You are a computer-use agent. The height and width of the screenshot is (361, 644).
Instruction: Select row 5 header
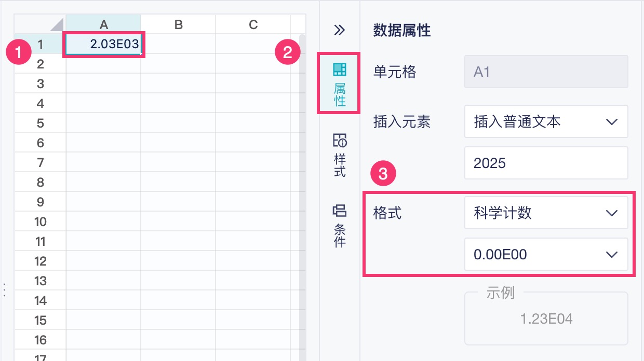pyautogui.click(x=41, y=123)
